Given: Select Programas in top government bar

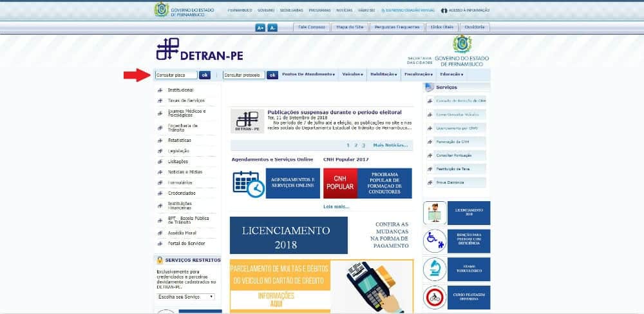Looking at the screenshot, I should pos(319,10).
